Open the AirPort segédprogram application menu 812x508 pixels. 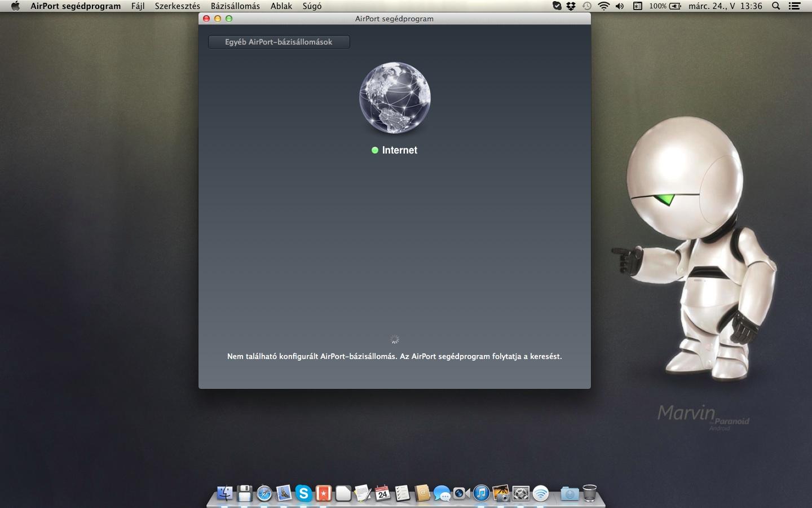click(76, 6)
